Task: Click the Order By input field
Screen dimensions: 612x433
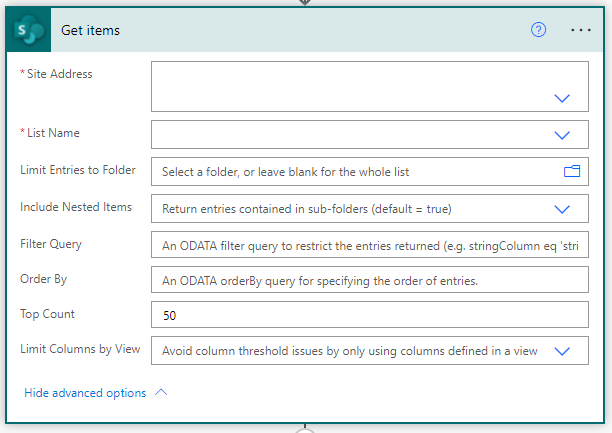Action: click(x=370, y=280)
